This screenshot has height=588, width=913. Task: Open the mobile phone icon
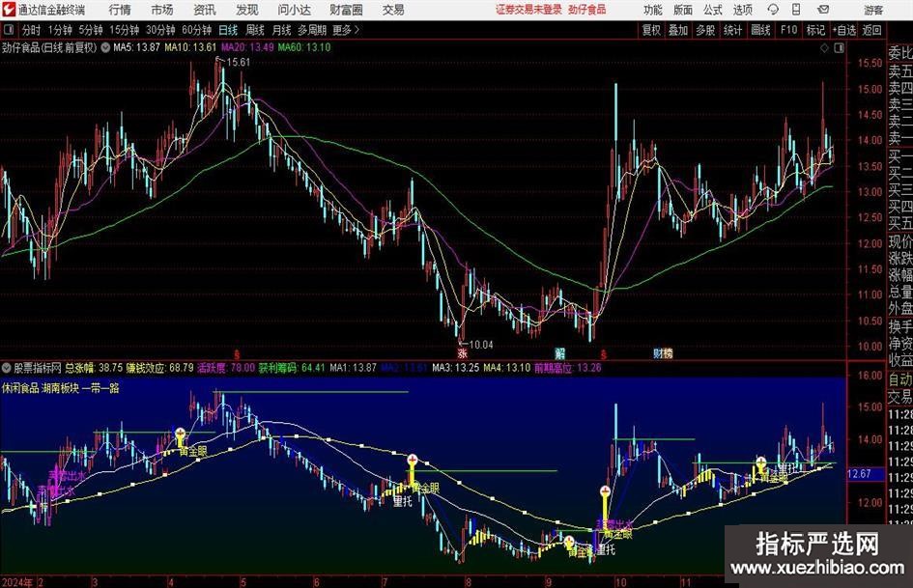(796, 10)
